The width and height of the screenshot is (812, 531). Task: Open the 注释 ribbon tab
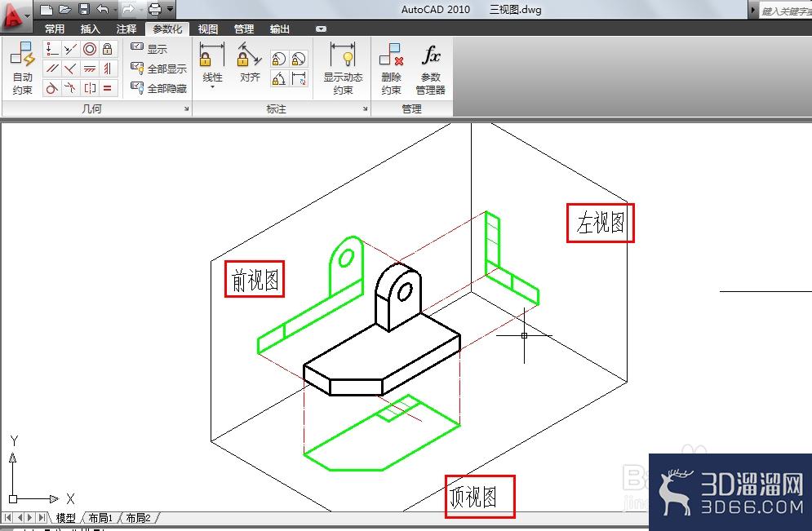pos(126,29)
